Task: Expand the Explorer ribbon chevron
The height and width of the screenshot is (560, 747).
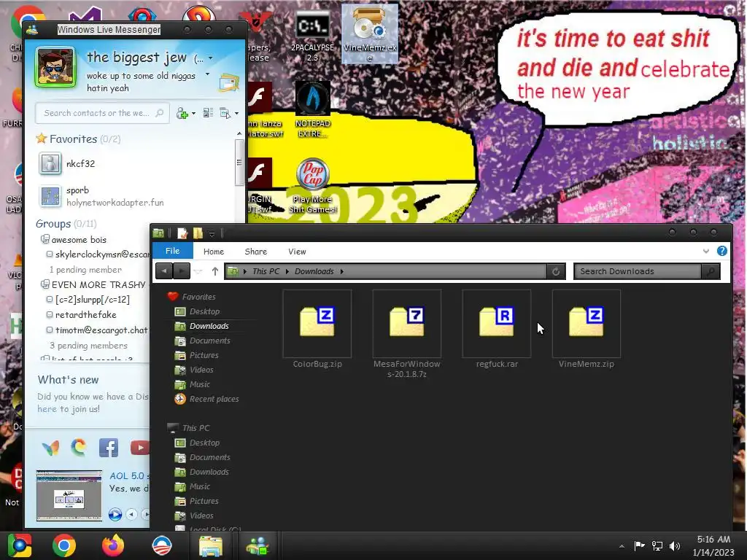Action: tap(706, 251)
